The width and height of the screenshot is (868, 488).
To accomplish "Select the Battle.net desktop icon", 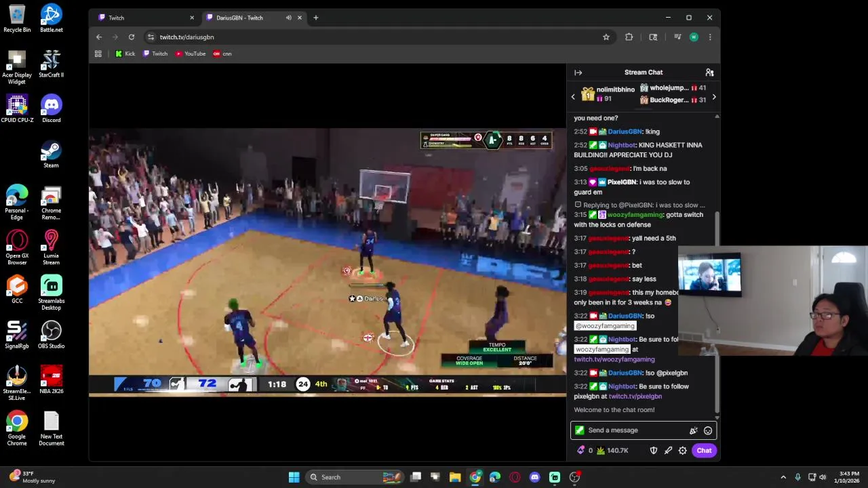I will [x=52, y=19].
